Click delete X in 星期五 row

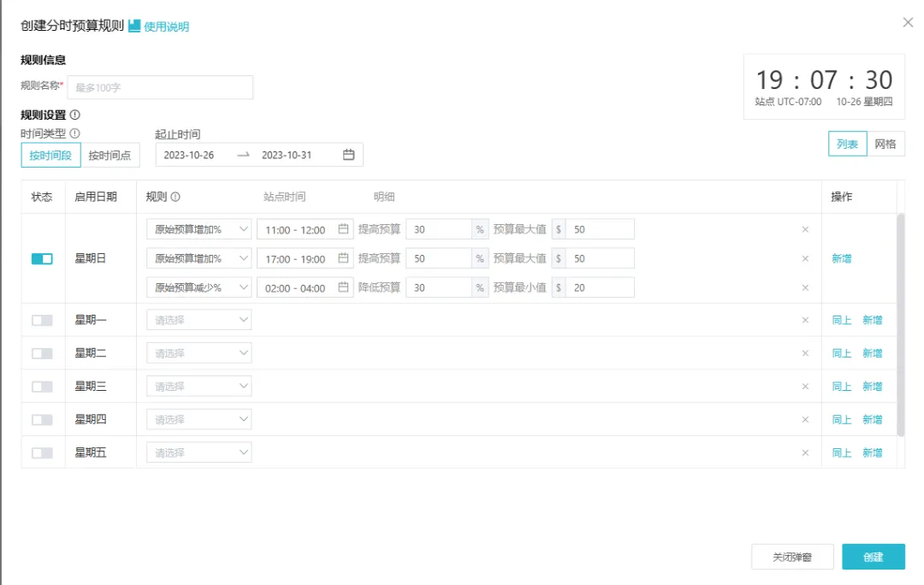click(805, 452)
